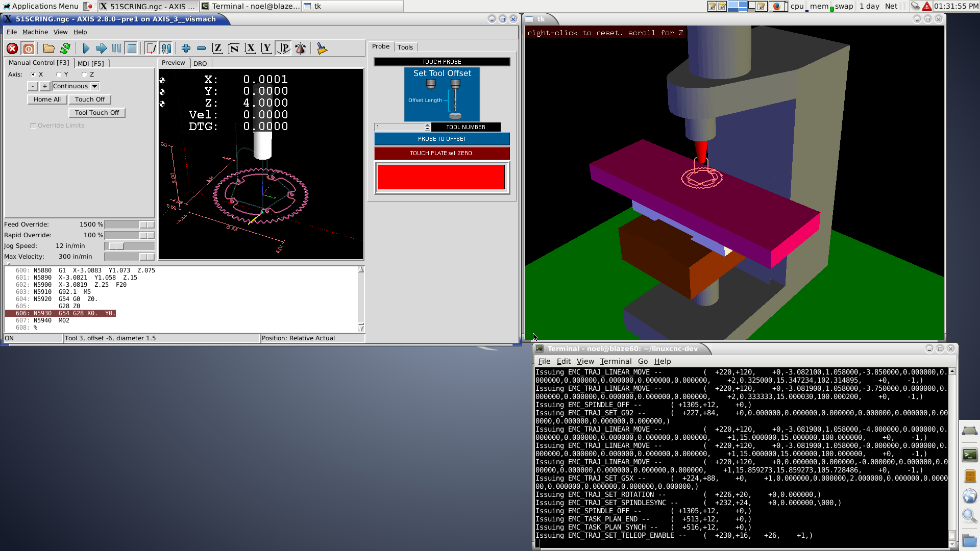Toggle the Emergency Stop button
Screen dimensions: 980x551
pos(12,48)
